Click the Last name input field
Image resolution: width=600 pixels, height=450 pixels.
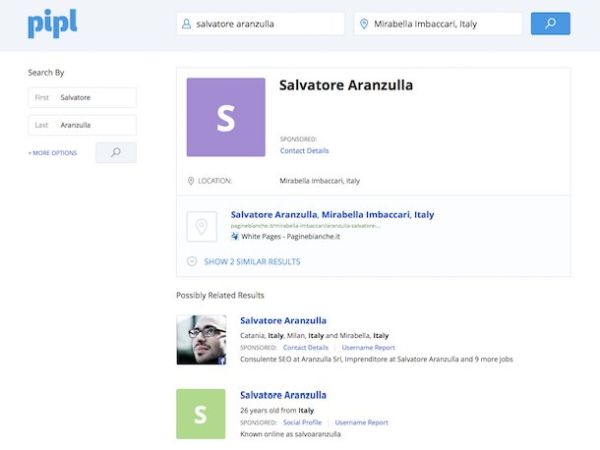click(94, 125)
